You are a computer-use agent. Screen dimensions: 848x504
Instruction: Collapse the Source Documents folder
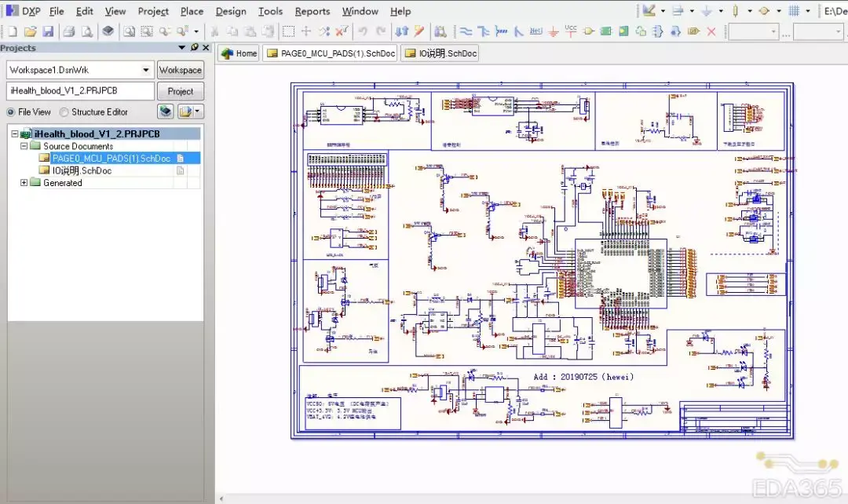pos(24,146)
